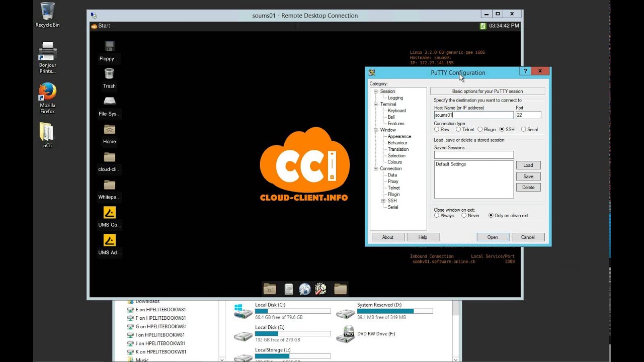Select Local Disk (C:) drive icon in Explorer
Screen dimensions: 644x362
pyautogui.click(x=243, y=311)
